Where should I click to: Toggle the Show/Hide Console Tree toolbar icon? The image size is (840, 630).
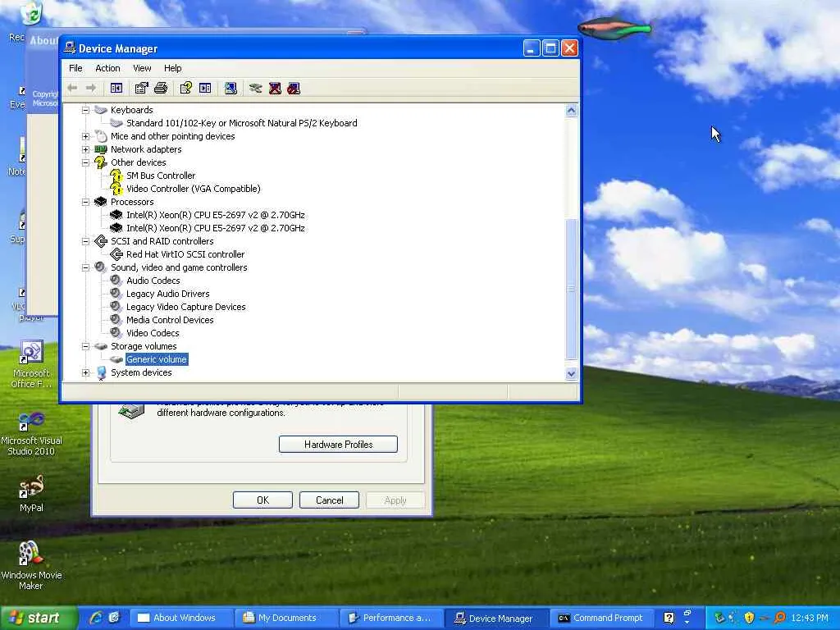(x=116, y=88)
